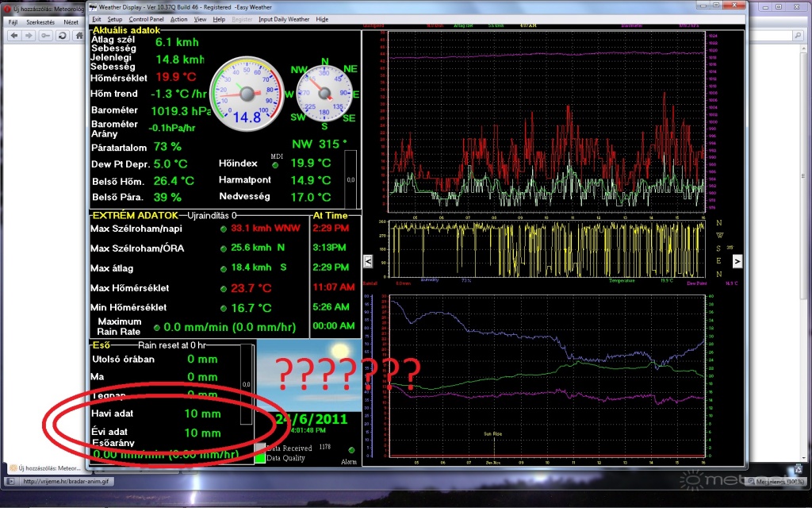The image size is (812, 508).
Task: Click the rain gauge bar in Eső panel
Action: [246, 385]
